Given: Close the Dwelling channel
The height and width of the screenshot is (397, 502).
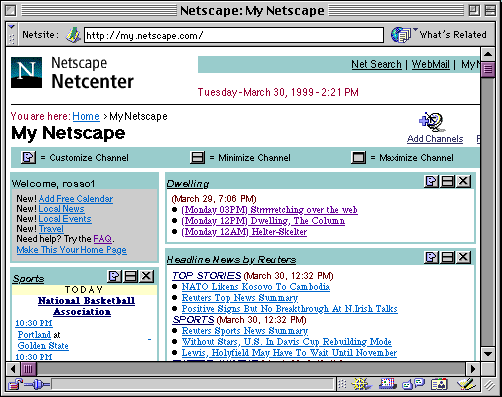Looking at the screenshot, I should point(463,181).
